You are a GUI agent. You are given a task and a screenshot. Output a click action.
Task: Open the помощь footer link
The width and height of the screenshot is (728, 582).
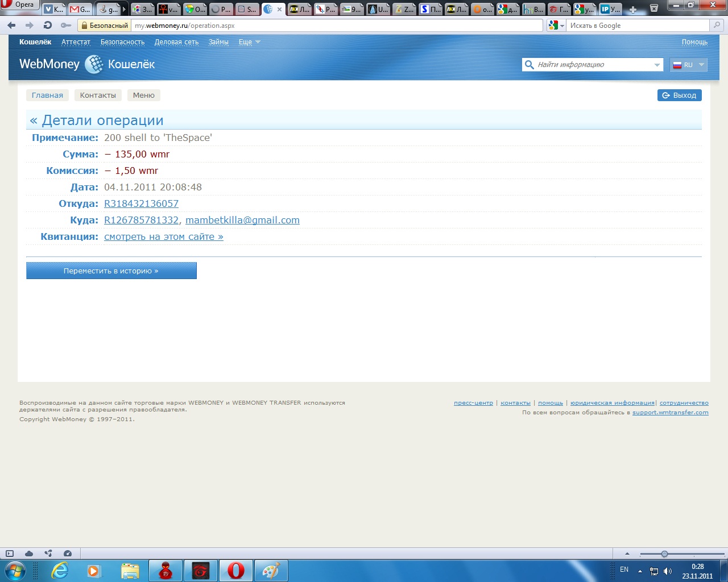pos(551,403)
